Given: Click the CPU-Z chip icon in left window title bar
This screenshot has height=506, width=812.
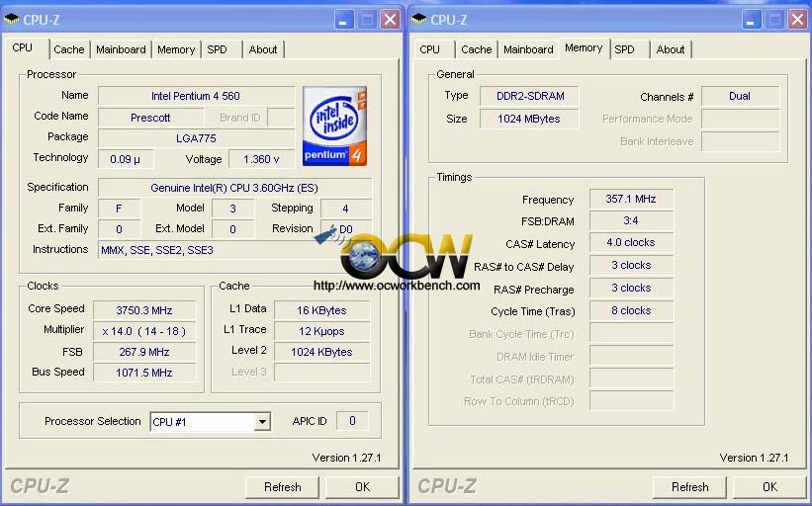Looking at the screenshot, I should pyautogui.click(x=12, y=20).
